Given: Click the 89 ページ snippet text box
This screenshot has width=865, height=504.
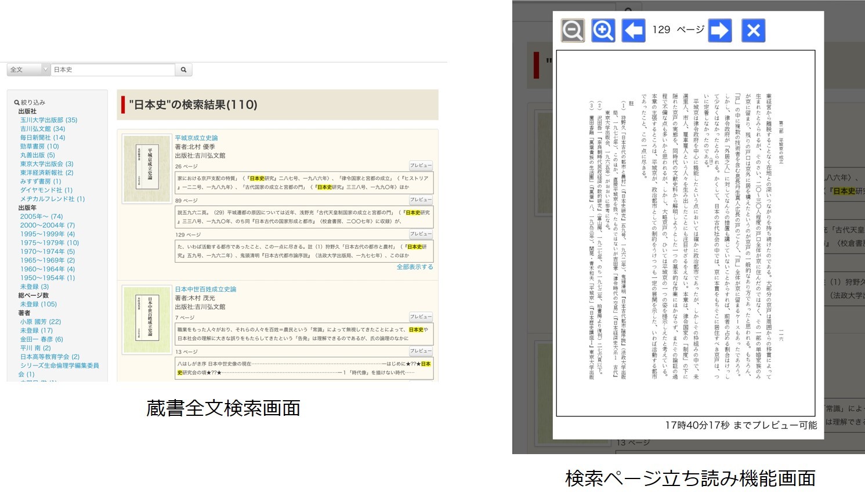Looking at the screenshot, I should [305, 217].
